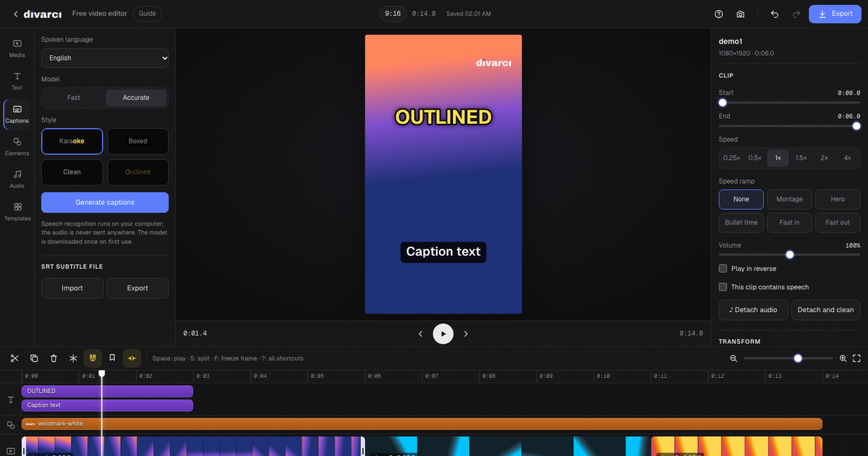Viewport: 868px width, 456px height.
Task: Take a snapshot with the camera icon
Action: click(x=741, y=14)
